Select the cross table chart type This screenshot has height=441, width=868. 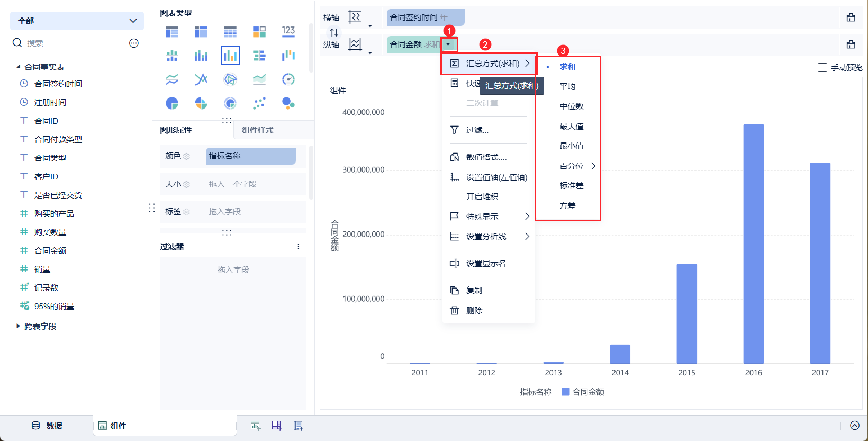click(x=201, y=32)
